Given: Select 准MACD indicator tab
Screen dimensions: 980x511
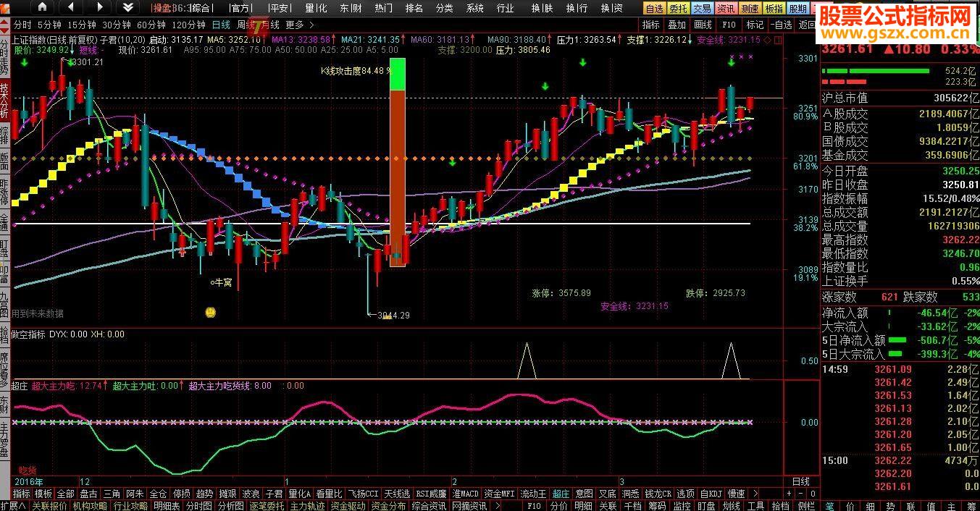Looking at the screenshot, I should [x=466, y=494].
